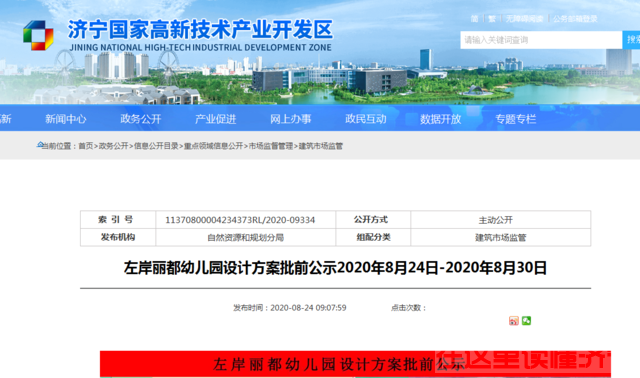Open the 数据开放 menu
This screenshot has width=640, height=378.
[440, 119]
